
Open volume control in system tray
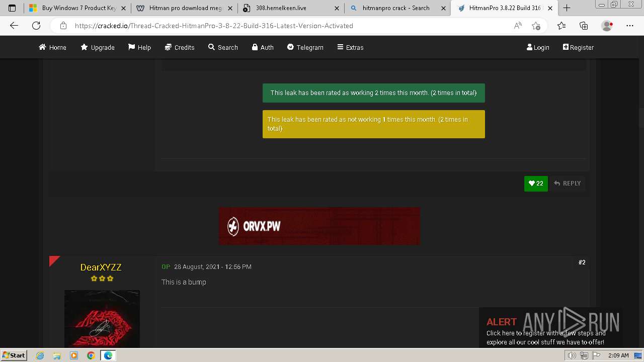572,355
